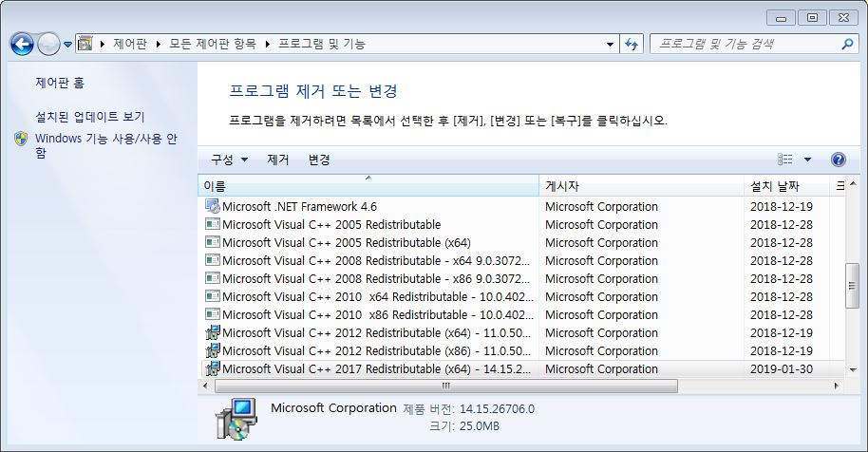Open the 구성 dropdown menu
The image size is (868, 452).
coord(229,160)
